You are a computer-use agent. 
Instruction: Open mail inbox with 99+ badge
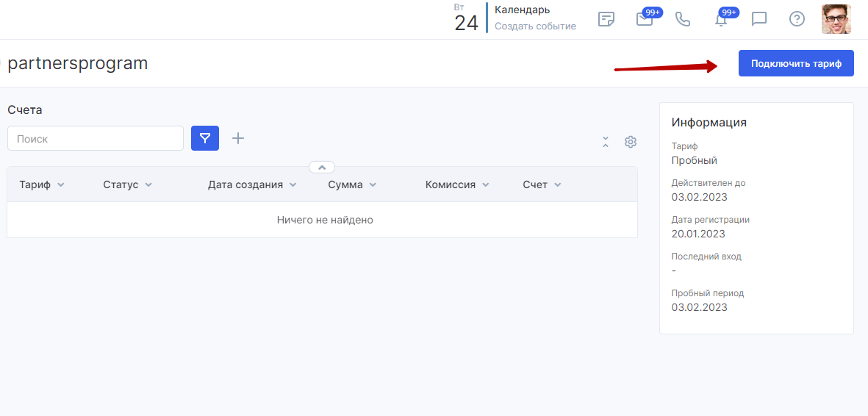click(x=645, y=18)
